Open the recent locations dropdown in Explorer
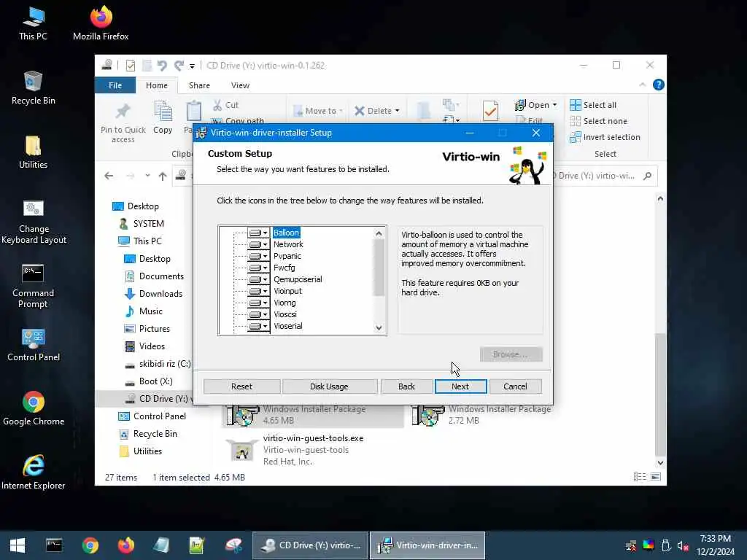 coord(147,176)
